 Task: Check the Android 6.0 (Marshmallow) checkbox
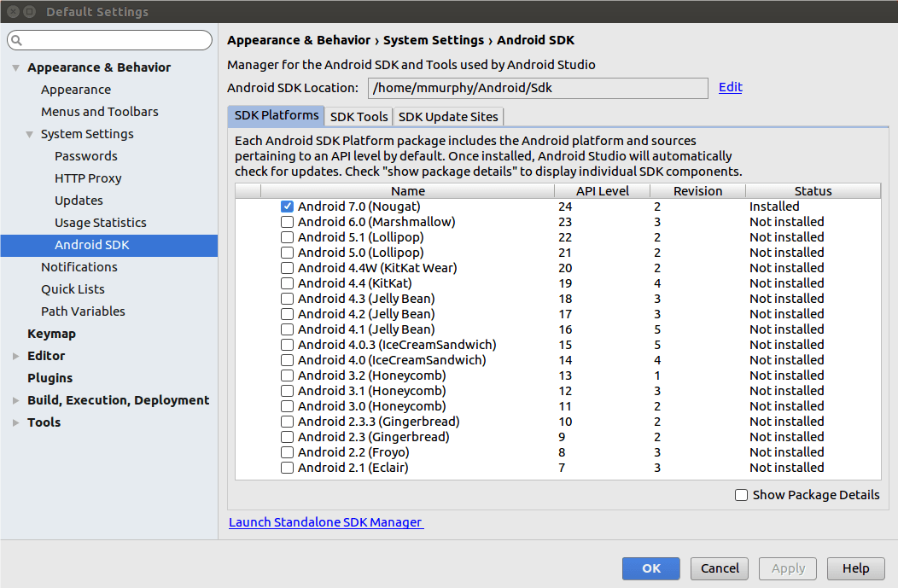pyautogui.click(x=288, y=222)
